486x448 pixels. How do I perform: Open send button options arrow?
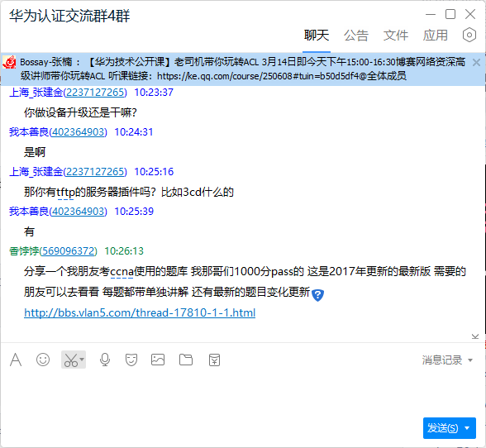coord(468,428)
